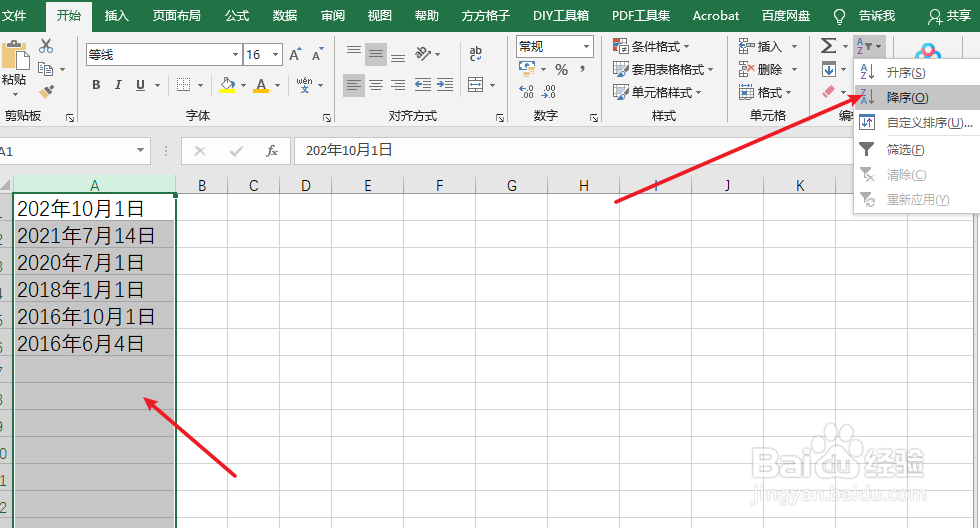Click accounting number format icon
Viewport: 980px width, 528px height.
[527, 69]
